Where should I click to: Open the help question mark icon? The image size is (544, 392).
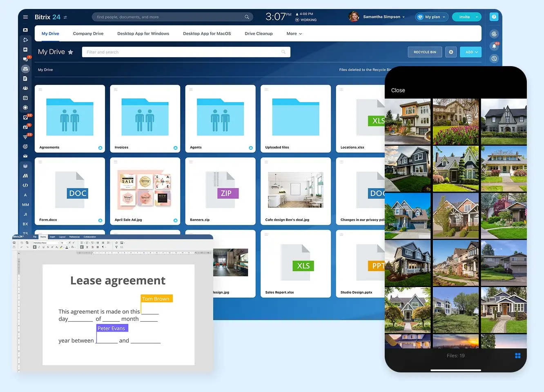click(x=494, y=17)
